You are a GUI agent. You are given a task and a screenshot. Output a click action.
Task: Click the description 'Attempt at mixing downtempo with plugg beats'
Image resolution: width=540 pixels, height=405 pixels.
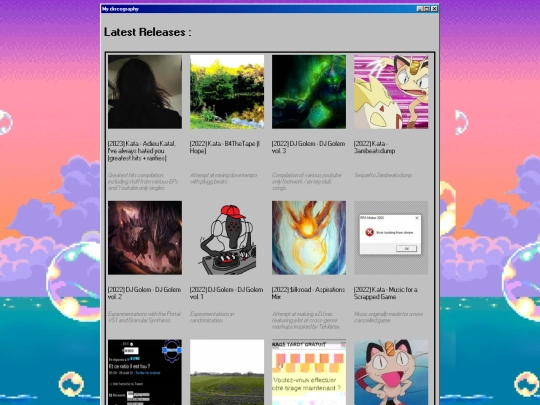[x=224, y=178]
